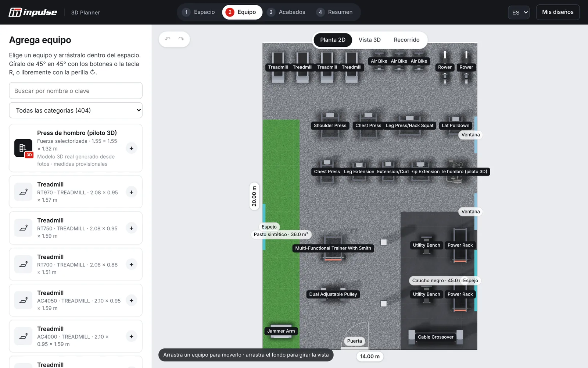
Task: Click the treadmill icon of AC4000
Action: pyautogui.click(x=23, y=336)
